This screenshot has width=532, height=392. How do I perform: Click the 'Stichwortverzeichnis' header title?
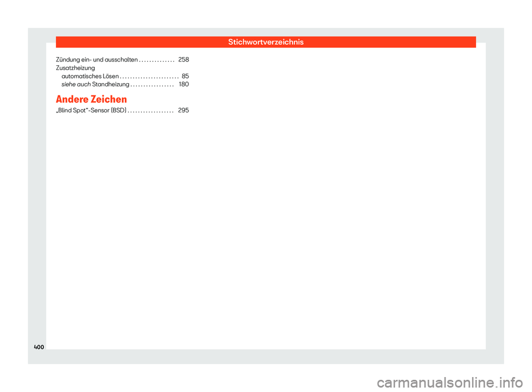point(265,42)
